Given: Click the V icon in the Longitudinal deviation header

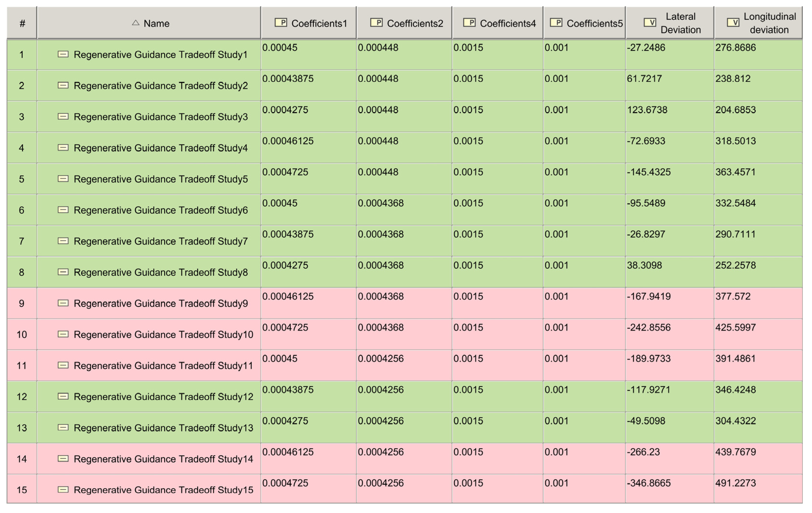Looking at the screenshot, I should tap(733, 23).
